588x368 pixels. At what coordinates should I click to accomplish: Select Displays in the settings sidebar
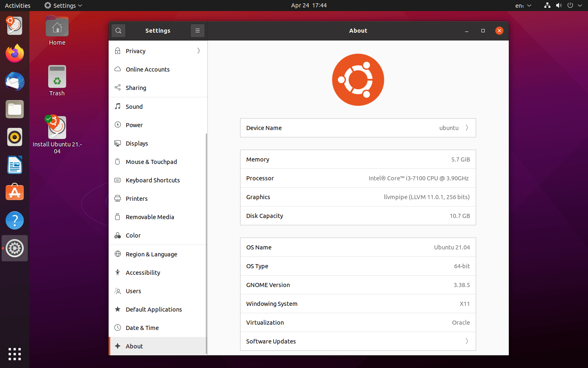pyautogui.click(x=137, y=144)
